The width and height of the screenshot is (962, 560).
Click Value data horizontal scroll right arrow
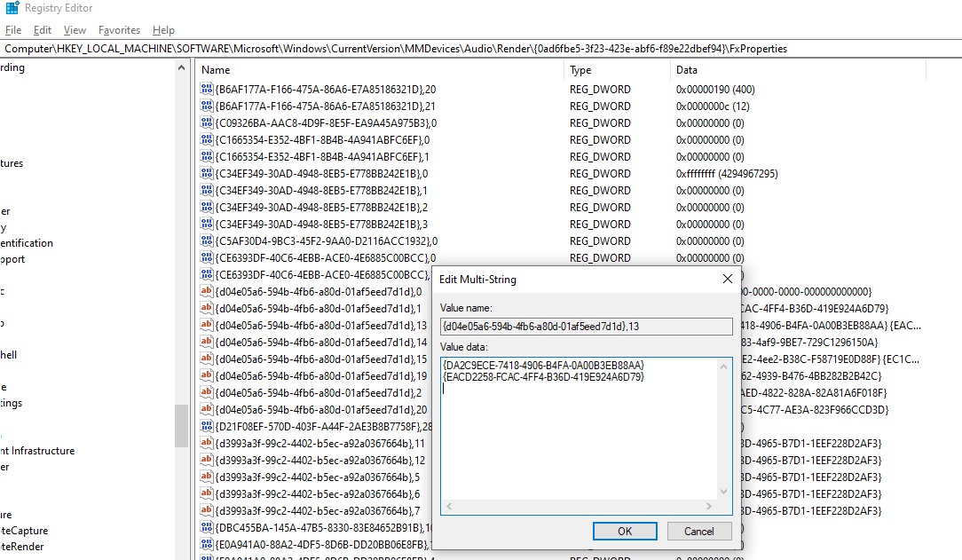click(709, 507)
